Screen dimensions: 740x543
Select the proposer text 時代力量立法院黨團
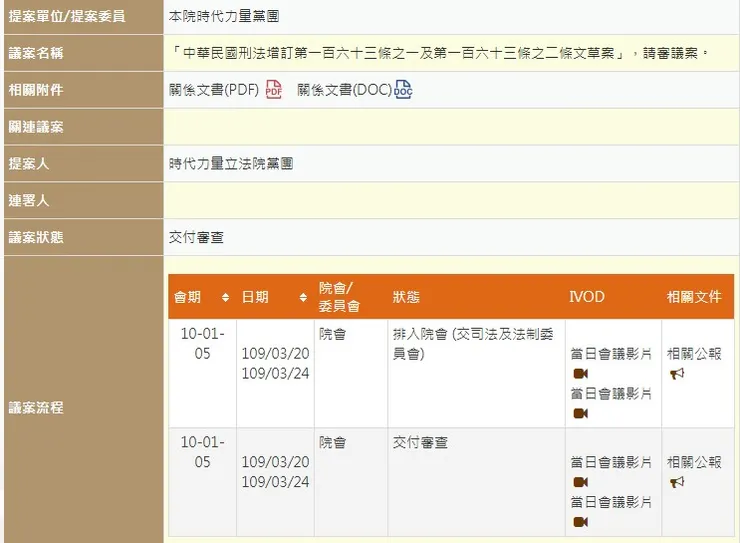[x=231, y=164]
